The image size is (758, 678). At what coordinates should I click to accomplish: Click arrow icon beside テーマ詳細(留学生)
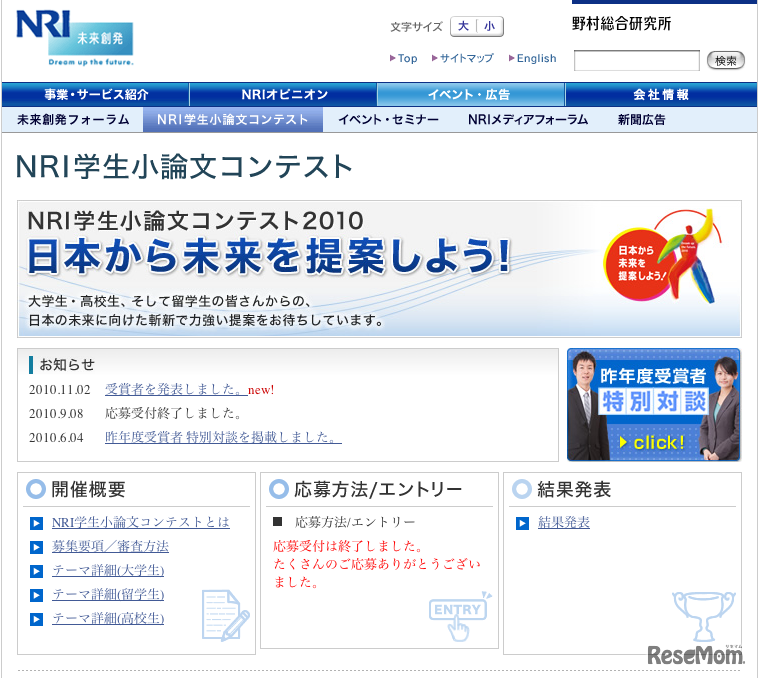pyautogui.click(x=36, y=595)
